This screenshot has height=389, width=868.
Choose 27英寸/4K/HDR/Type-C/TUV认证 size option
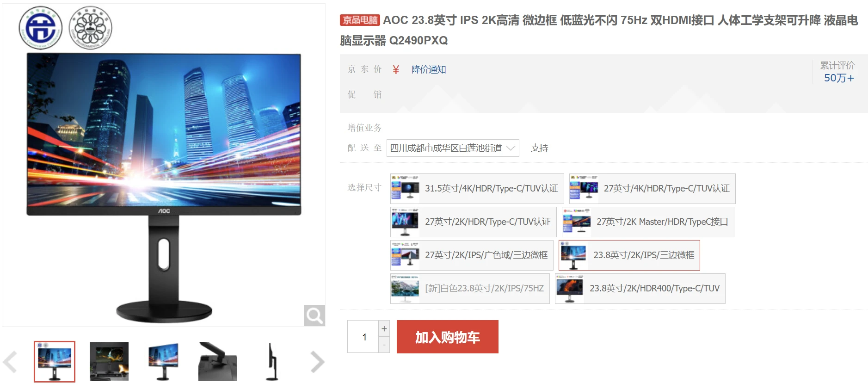pos(652,189)
